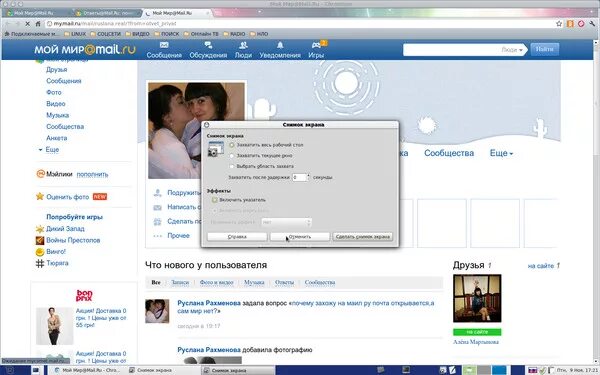Click the Найти search button
Image resolution: width=600 pixels, height=375 pixels.
pos(544,49)
